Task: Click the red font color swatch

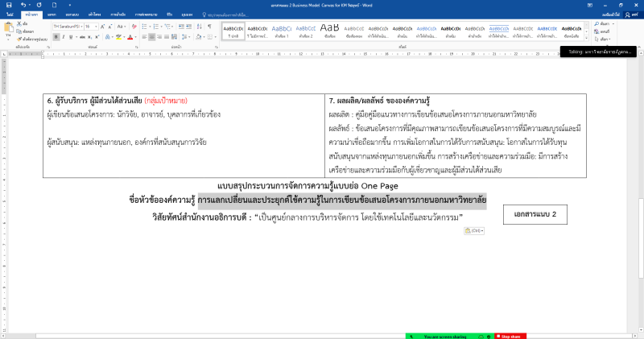Action: tap(130, 37)
